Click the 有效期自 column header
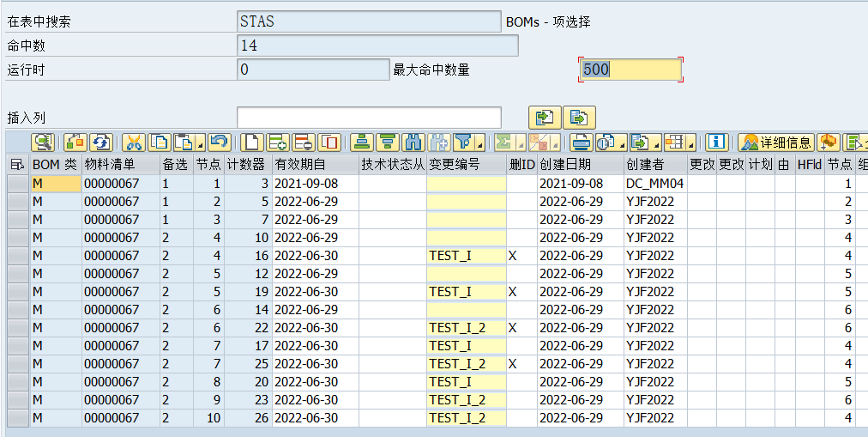This screenshot has height=437, width=868. coord(316,165)
